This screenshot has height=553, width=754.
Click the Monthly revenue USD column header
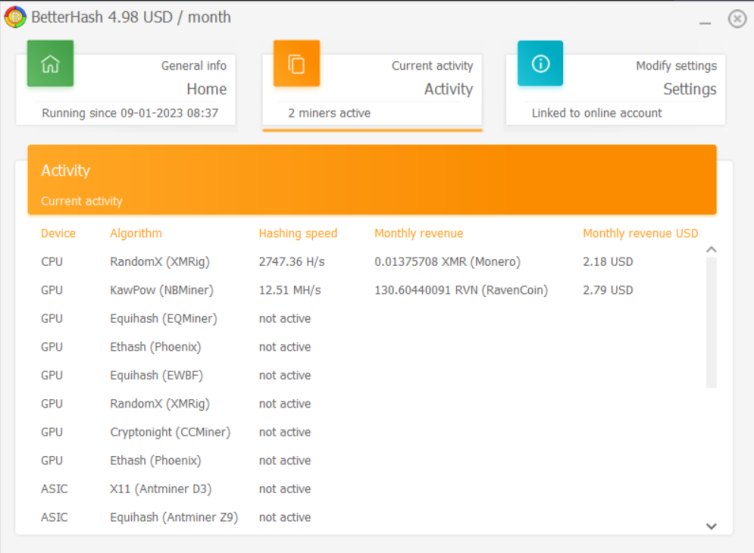tap(641, 233)
